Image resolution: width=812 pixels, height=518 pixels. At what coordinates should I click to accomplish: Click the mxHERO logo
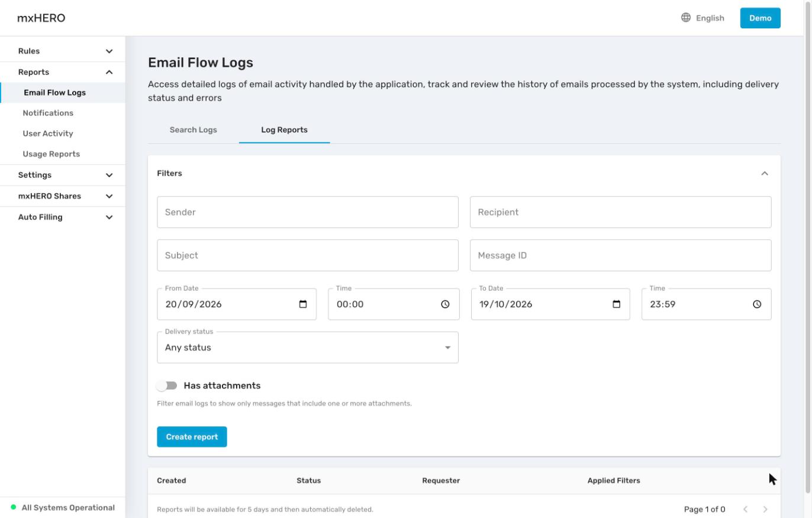pos(41,18)
